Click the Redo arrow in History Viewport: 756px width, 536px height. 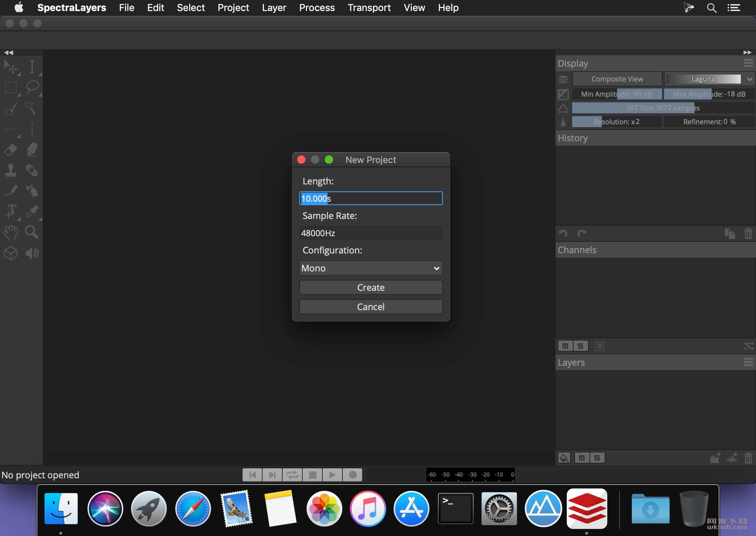(x=582, y=233)
